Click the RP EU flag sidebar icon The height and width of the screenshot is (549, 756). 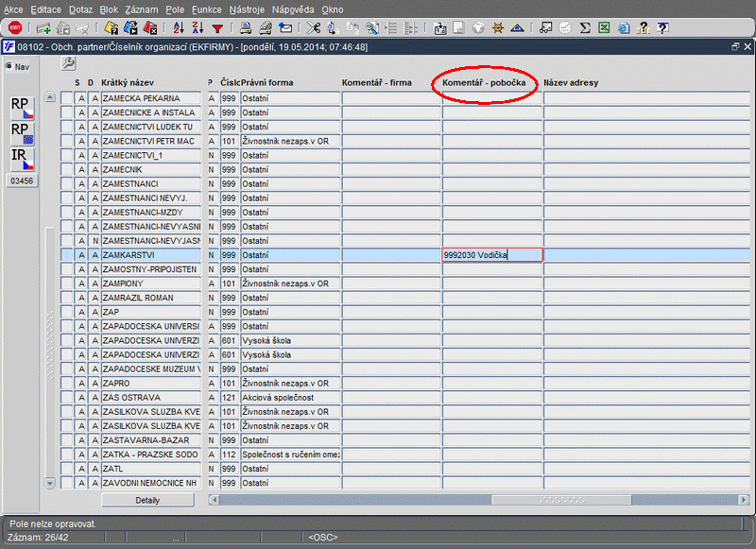click(22, 133)
